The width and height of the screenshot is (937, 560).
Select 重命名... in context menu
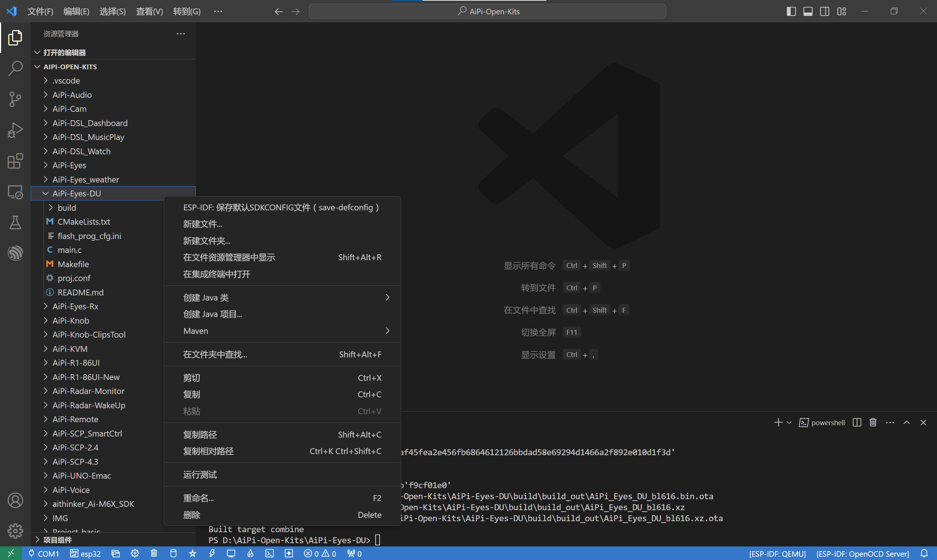coord(282,498)
